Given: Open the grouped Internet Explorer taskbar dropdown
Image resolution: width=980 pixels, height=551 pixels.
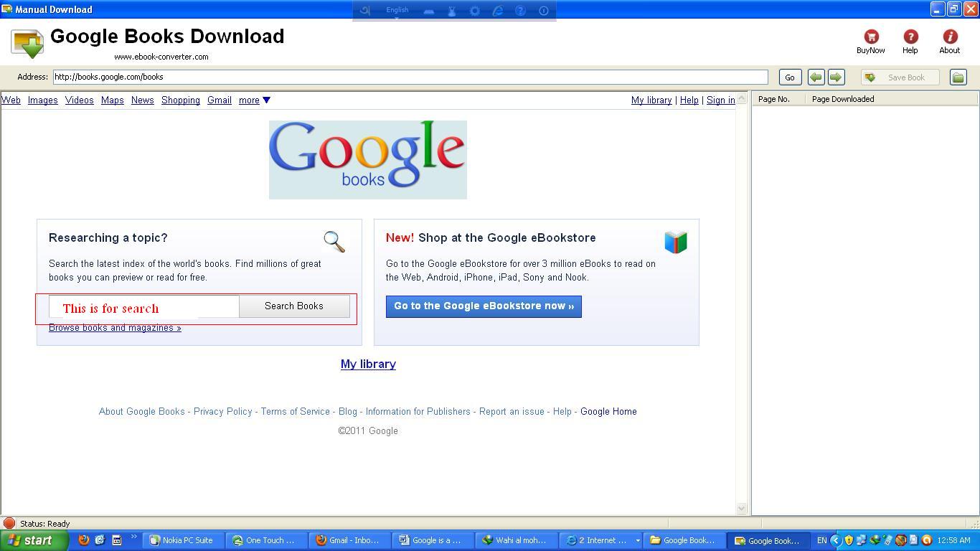Looking at the screenshot, I should pos(637,540).
